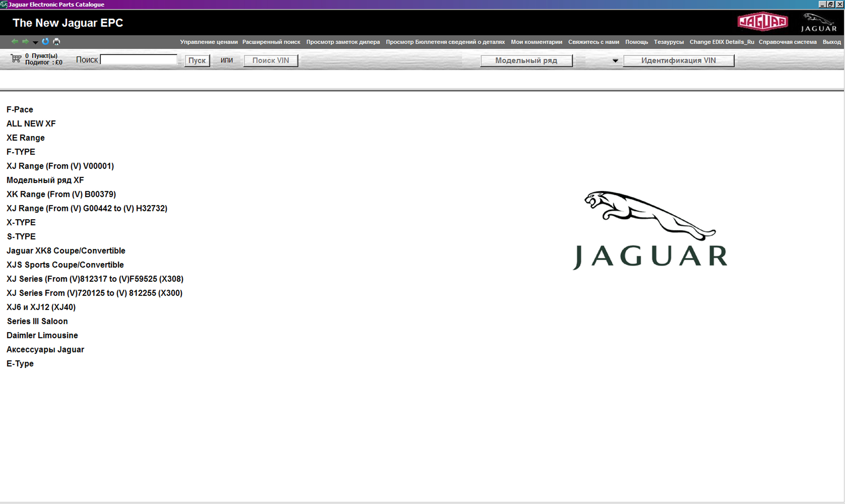The width and height of the screenshot is (845, 504).
Task: Click the Идентификация VIN button
Action: coord(678,60)
